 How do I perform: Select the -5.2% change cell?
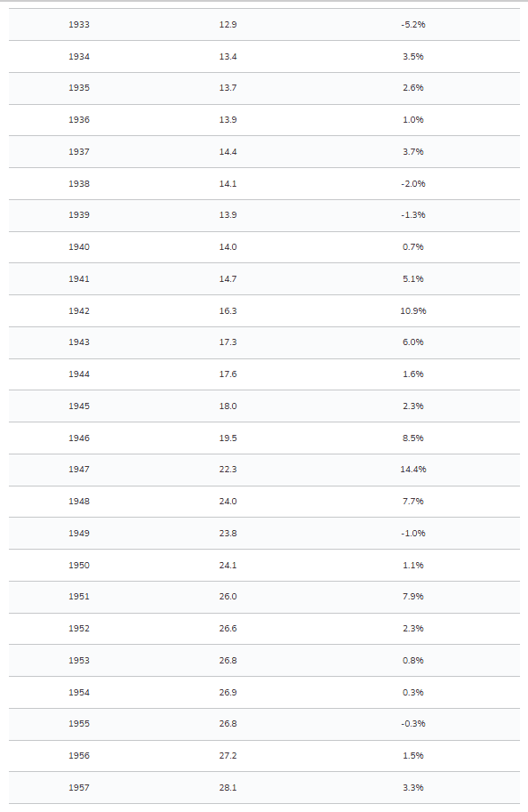413,24
